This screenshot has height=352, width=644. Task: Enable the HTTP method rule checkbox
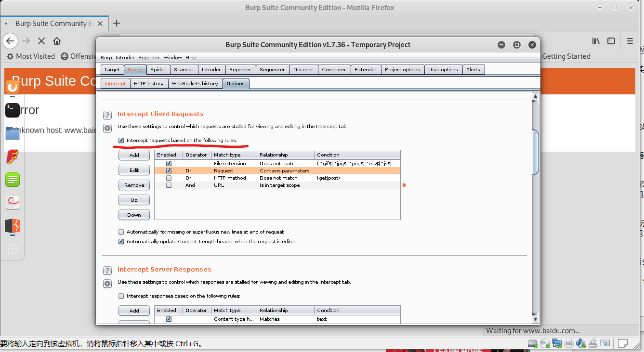pos(169,178)
